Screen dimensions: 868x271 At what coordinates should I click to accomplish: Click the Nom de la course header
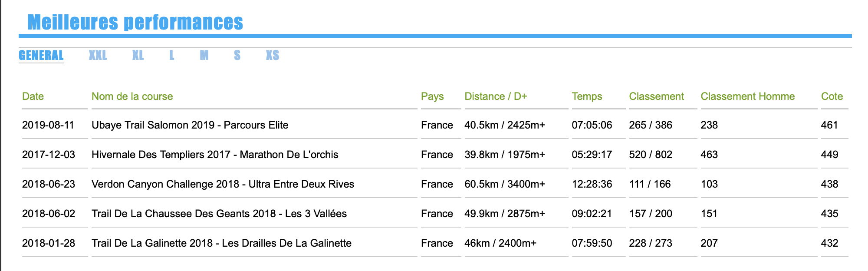(x=132, y=96)
